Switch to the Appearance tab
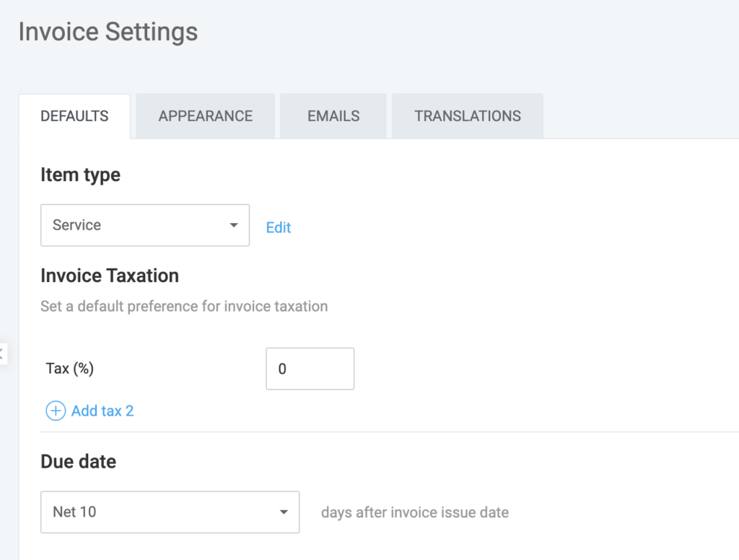Image resolution: width=739 pixels, height=560 pixels. (205, 116)
